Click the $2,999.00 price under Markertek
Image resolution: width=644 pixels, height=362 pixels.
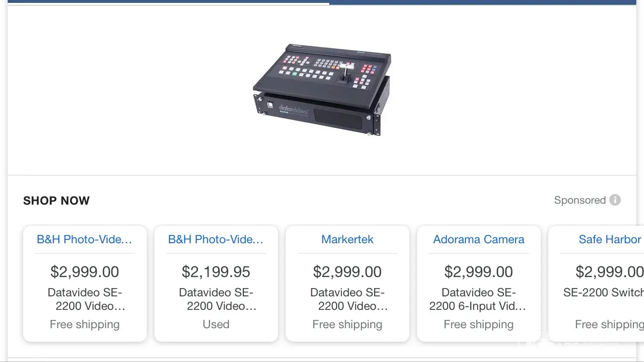[347, 272]
